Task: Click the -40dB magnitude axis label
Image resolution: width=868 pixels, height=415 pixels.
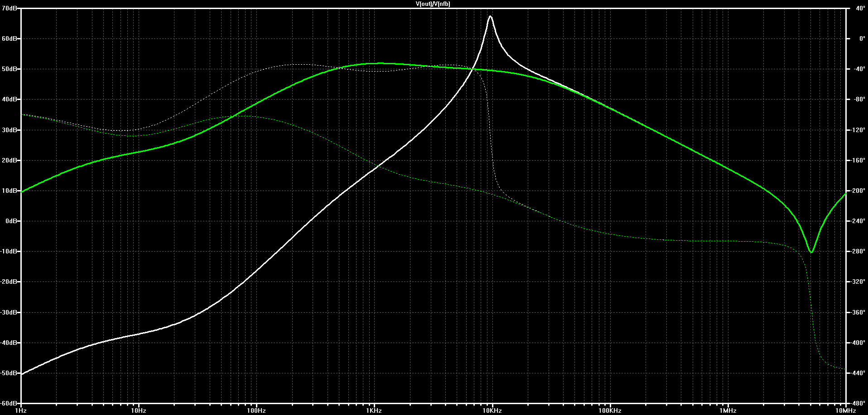Action: coord(9,343)
